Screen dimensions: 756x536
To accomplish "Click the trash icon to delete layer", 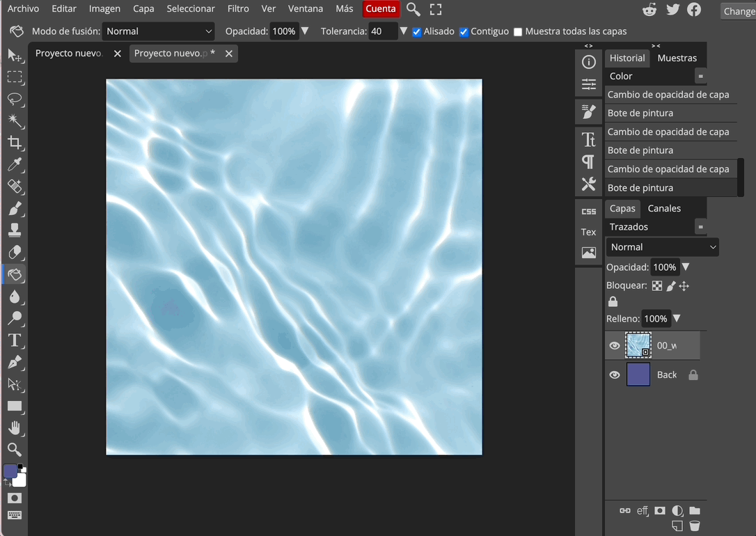I will pos(694,526).
